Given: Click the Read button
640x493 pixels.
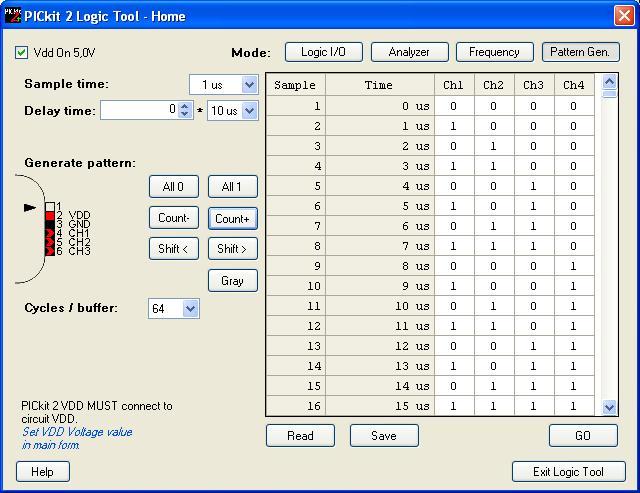Looking at the screenshot, I should pyautogui.click(x=300, y=435).
